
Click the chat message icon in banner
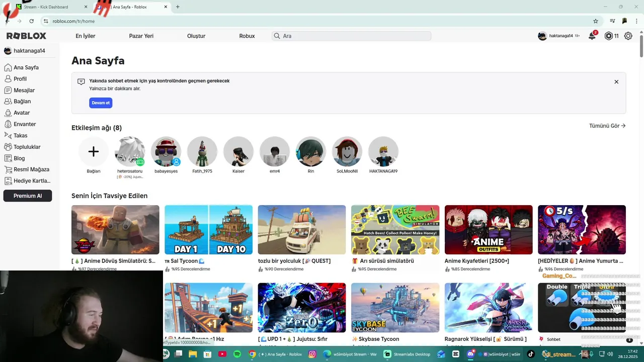click(x=81, y=82)
